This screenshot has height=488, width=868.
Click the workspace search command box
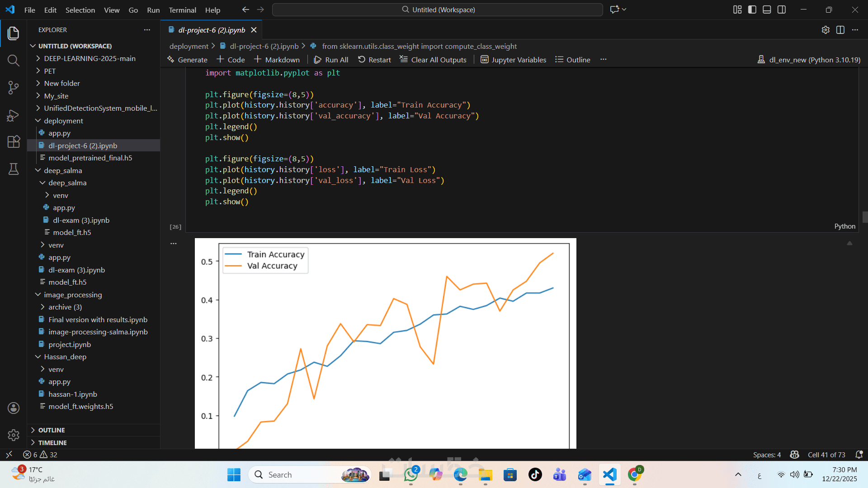[438, 9]
